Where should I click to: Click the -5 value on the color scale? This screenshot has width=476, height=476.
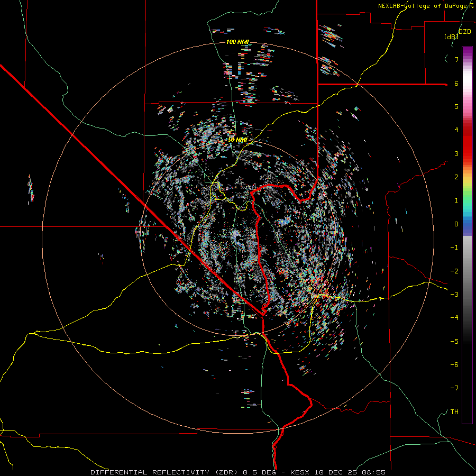click(x=454, y=342)
